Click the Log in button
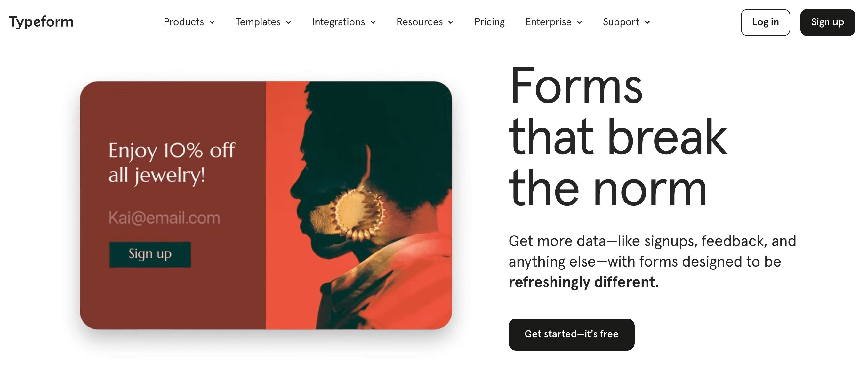868x389 pixels. 765,22
